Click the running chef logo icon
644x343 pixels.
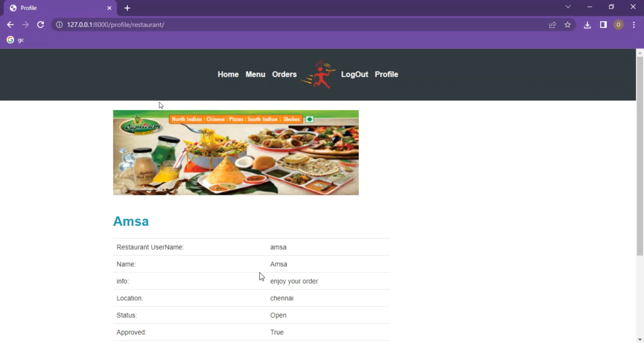coord(318,74)
